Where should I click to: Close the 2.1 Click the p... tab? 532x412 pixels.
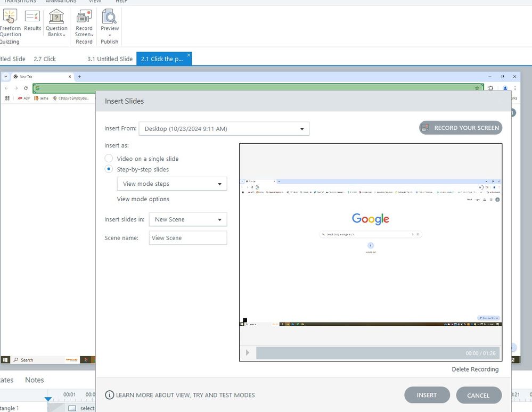(x=189, y=55)
